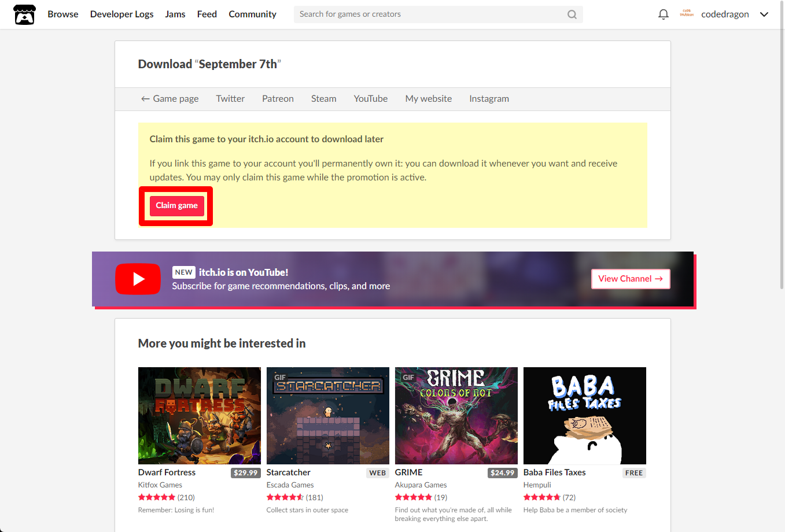Open Developer Logs
This screenshot has width=785, height=532.
(x=122, y=14)
